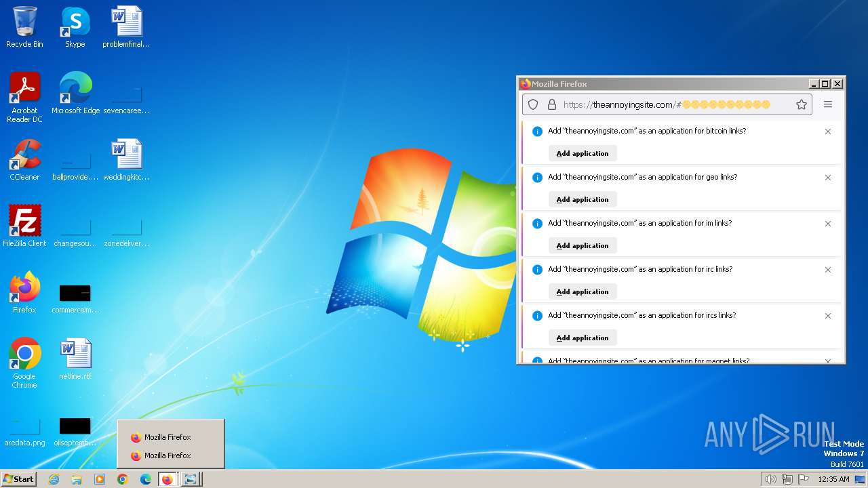Screen dimensions: 868x488
Task: Open the Firefox desktop shortcut
Action: coord(24,292)
